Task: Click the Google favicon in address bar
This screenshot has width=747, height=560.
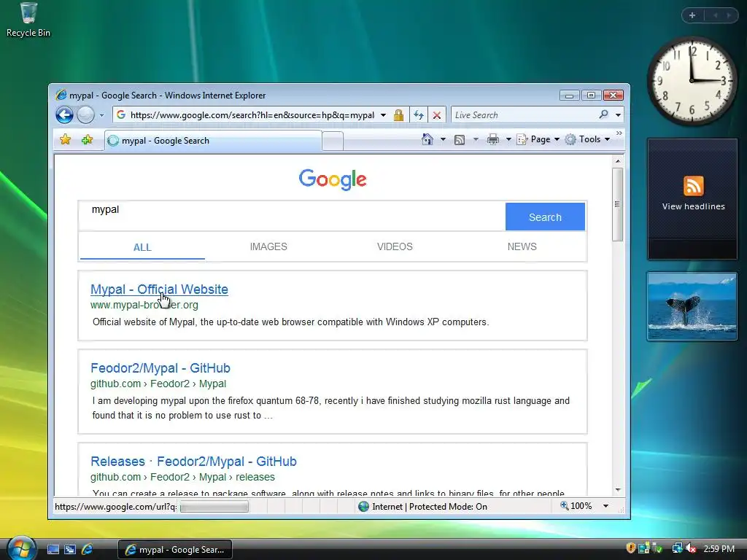Action: coord(121,114)
